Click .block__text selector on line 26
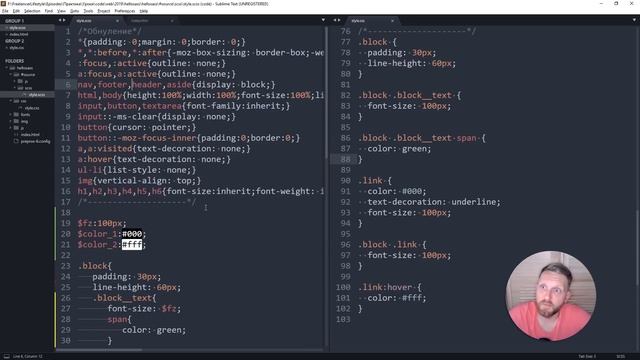The width and height of the screenshot is (640, 360). [x=122, y=298]
